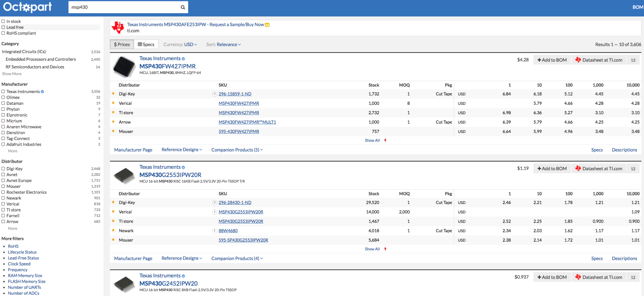Enable the In stock filter
Screen dimensions: 644x296
tap(3, 21)
